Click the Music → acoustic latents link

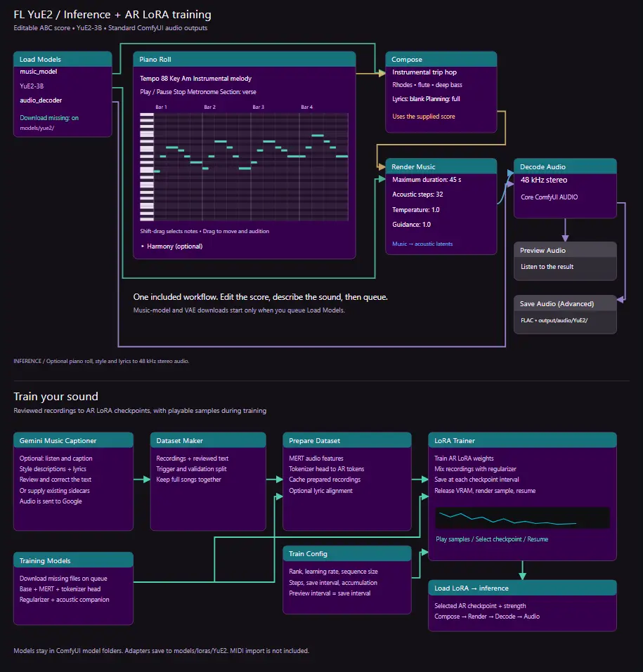click(422, 244)
